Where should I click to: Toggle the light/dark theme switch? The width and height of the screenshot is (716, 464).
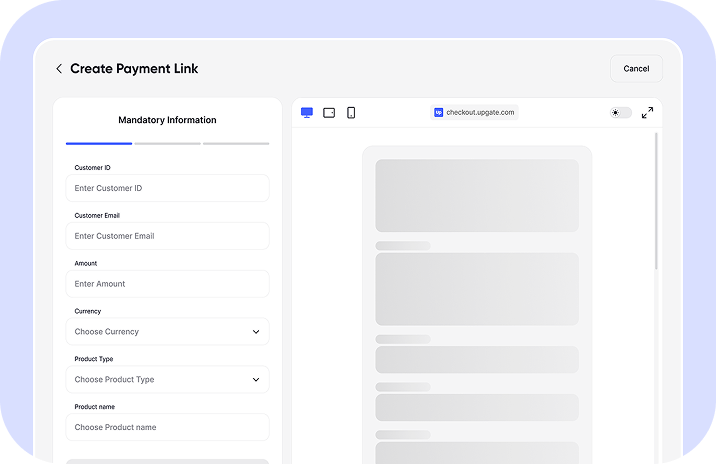621,112
